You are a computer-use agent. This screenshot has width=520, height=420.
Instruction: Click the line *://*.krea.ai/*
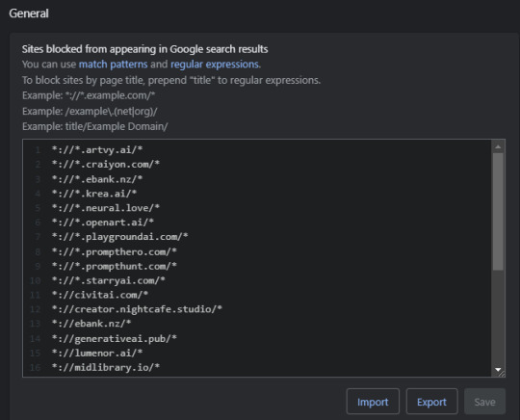94,194
